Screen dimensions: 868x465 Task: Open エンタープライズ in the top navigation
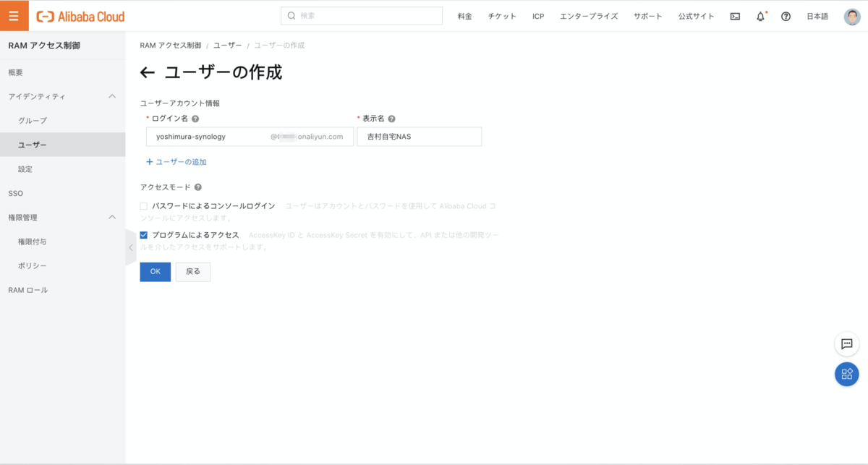(x=589, y=16)
